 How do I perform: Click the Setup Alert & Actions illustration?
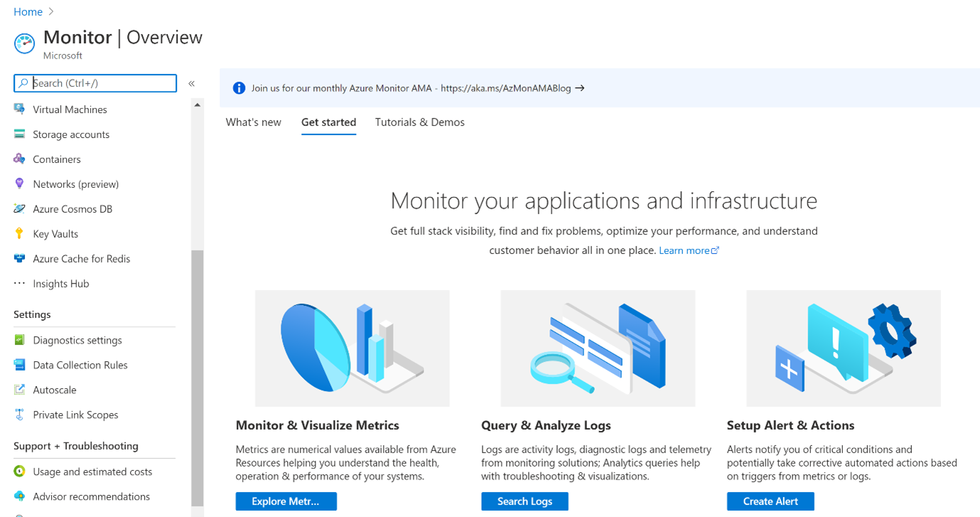844,348
